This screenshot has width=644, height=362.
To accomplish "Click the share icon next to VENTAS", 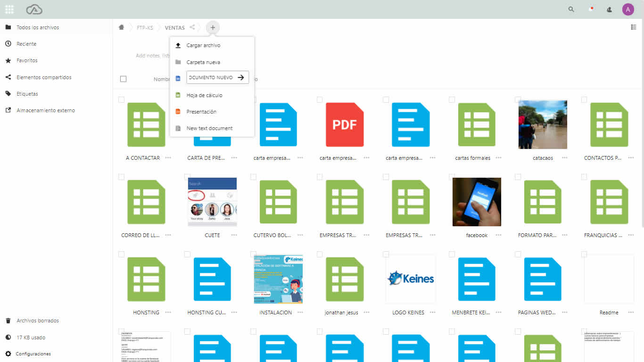I will coord(192,27).
